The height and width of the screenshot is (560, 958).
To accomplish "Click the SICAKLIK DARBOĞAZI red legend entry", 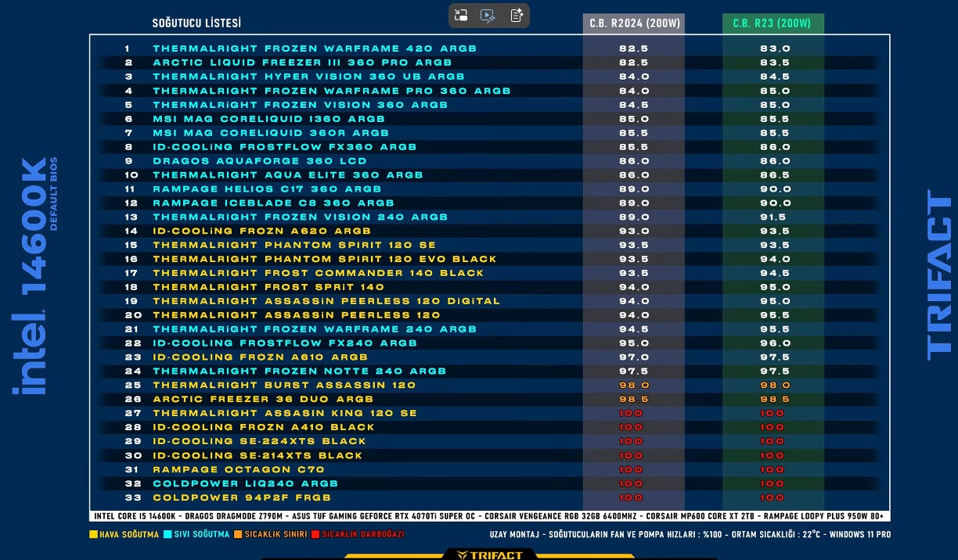I will click(358, 535).
